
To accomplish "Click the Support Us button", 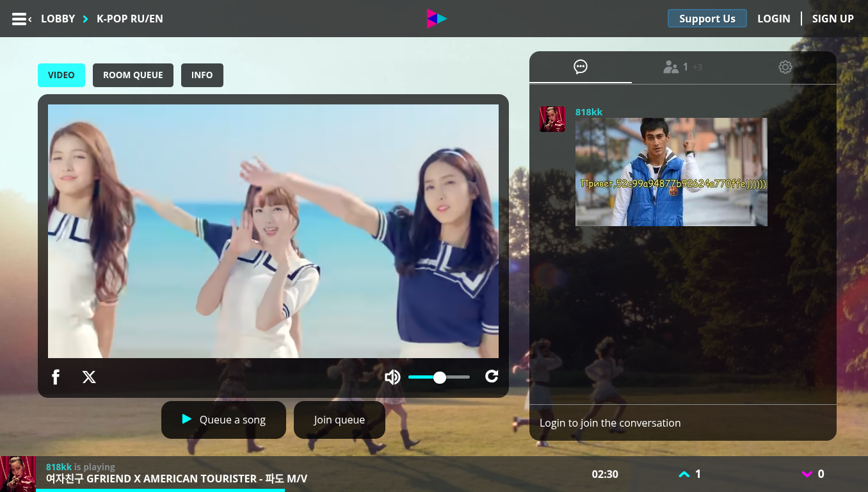I will (x=707, y=19).
